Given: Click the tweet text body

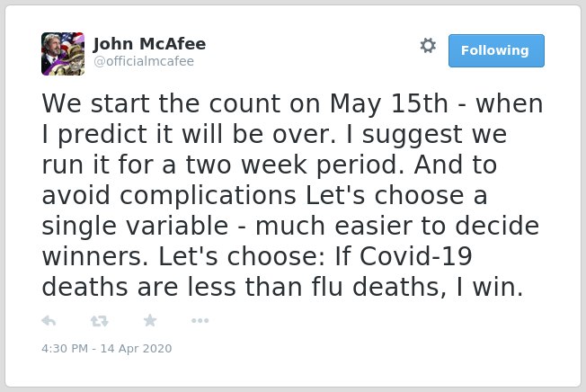Looking at the screenshot, I should point(292,195).
